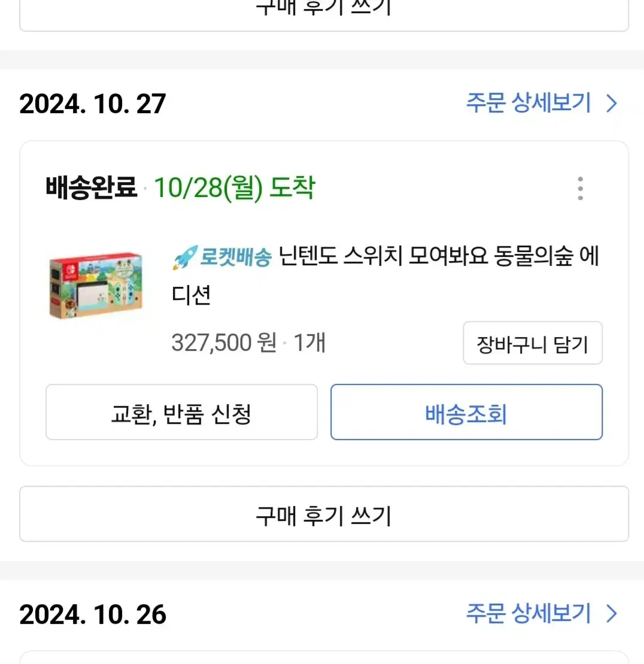Select the 2024. 10. 26 order date heading
Image resolution: width=644 pixels, height=664 pixels.
(93, 614)
